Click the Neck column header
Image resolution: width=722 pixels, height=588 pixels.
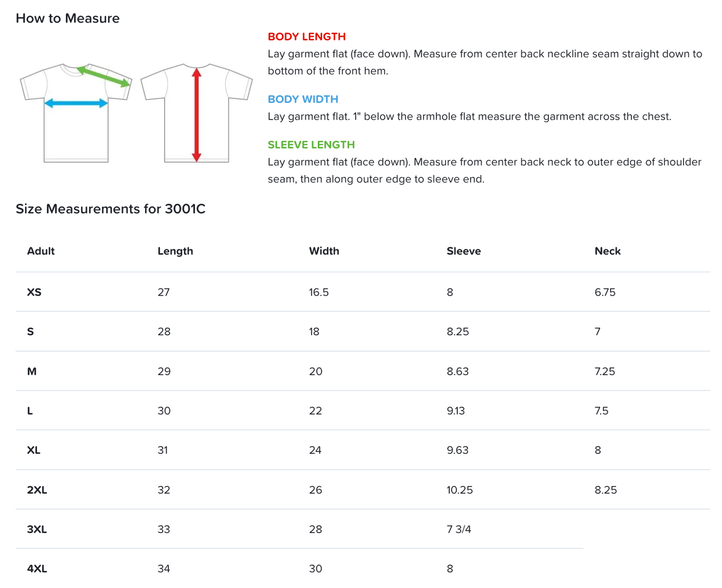coord(607,251)
